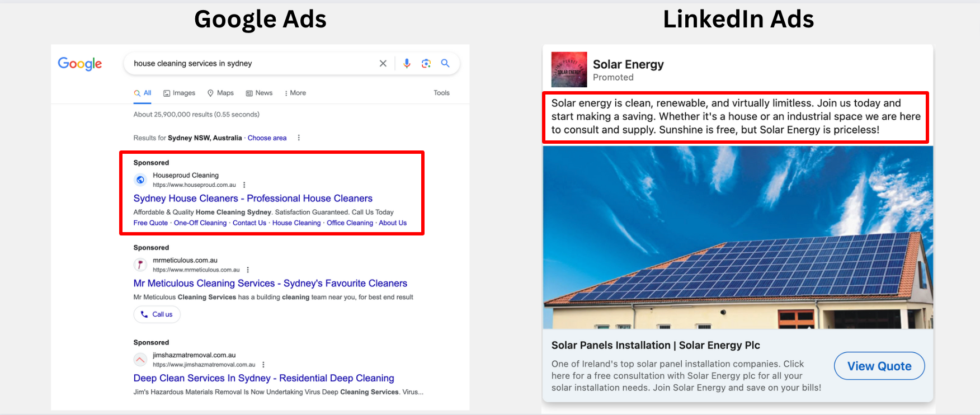This screenshot has width=980, height=415.
Task: Click the Promoted label under Solar Energy
Action: tap(613, 78)
